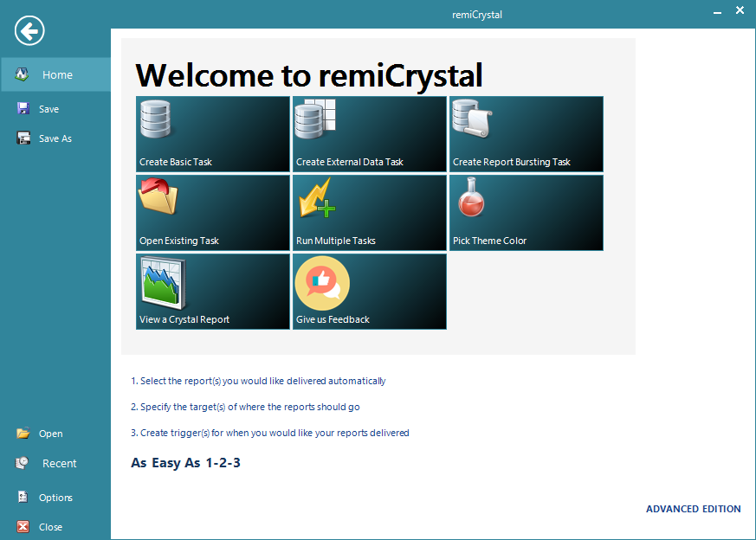
Task: Click the Create External Data Task label
Action: (x=350, y=162)
